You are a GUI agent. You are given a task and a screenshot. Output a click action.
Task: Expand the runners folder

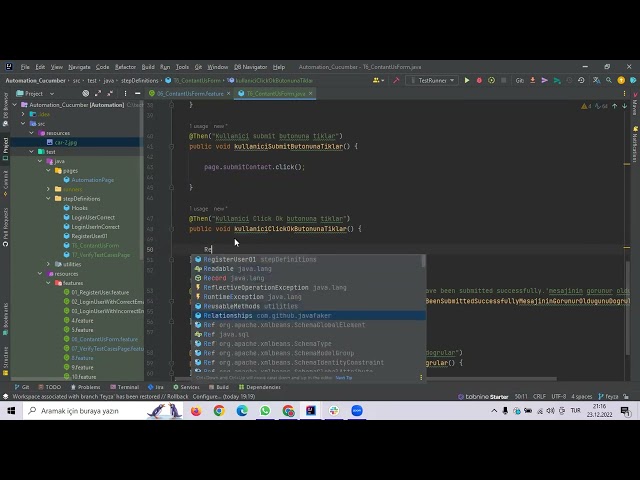pyautogui.click(x=48, y=189)
